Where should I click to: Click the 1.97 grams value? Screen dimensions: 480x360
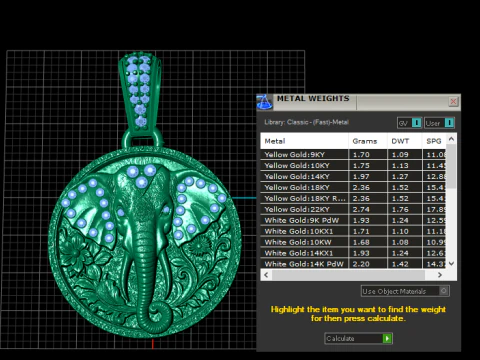click(x=361, y=176)
